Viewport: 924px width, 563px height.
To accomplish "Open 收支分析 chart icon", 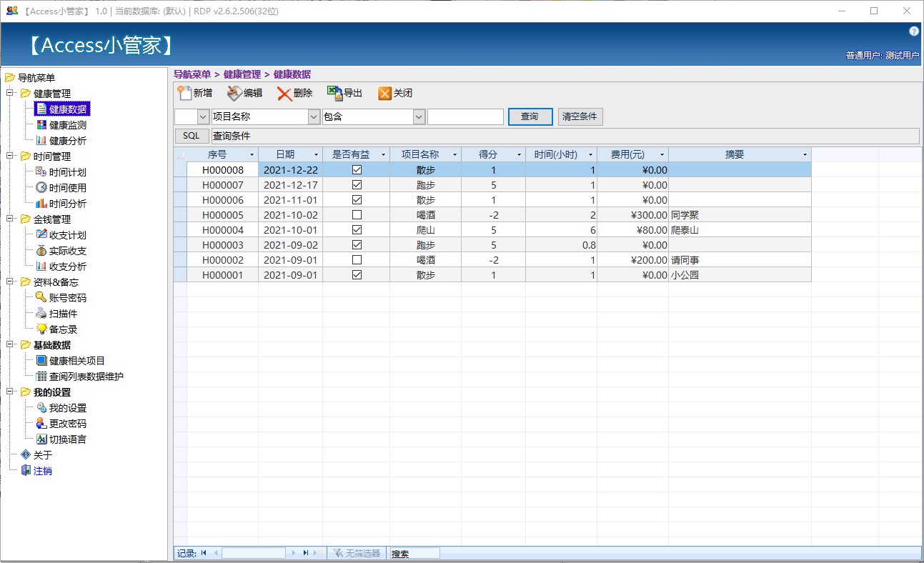I will click(41, 266).
